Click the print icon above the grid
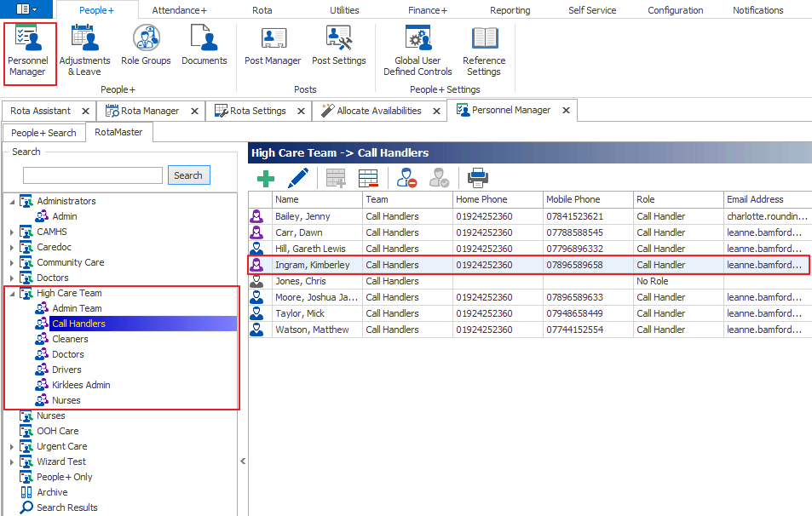Viewport: 812px width, 516px height. tap(478, 178)
